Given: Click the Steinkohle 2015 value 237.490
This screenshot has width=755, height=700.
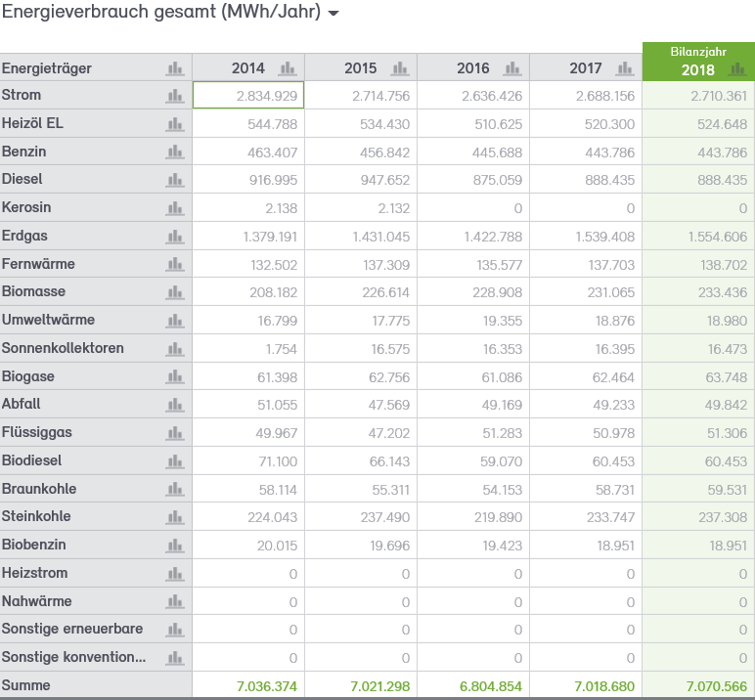Looking at the screenshot, I should point(384,517).
